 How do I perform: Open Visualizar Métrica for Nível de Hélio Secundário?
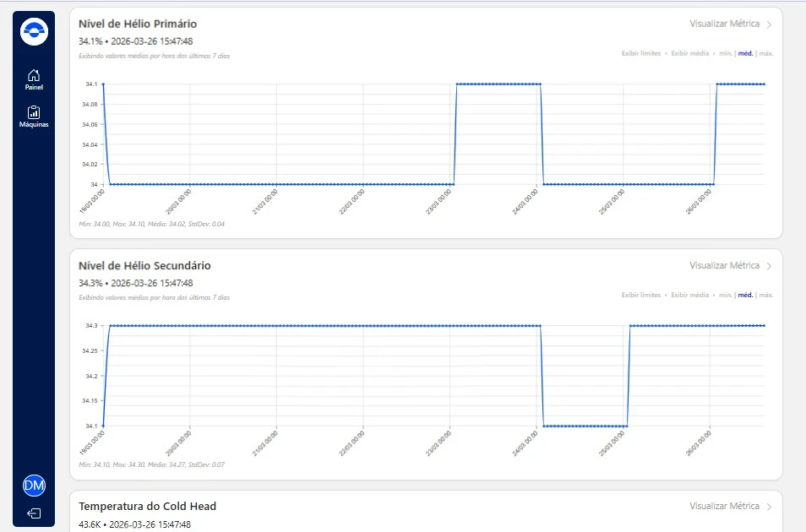(x=724, y=266)
